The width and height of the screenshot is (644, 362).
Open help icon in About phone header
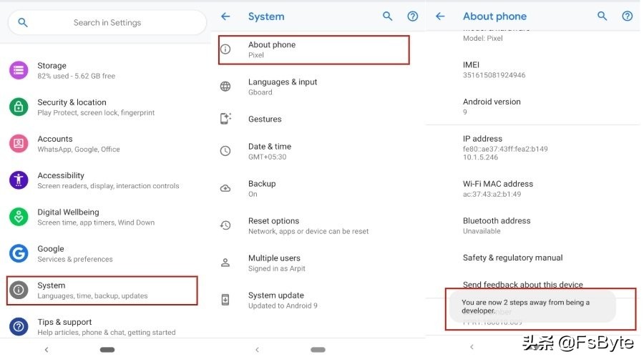coord(628,16)
